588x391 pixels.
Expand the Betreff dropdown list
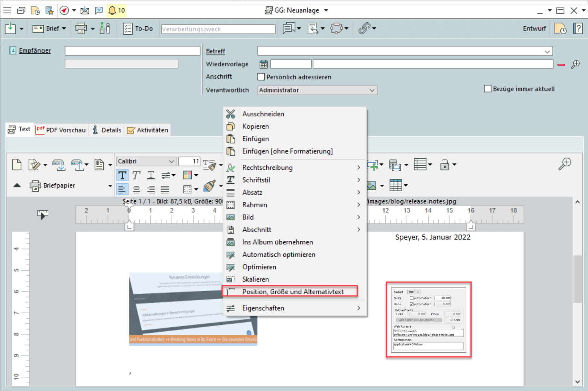(547, 51)
